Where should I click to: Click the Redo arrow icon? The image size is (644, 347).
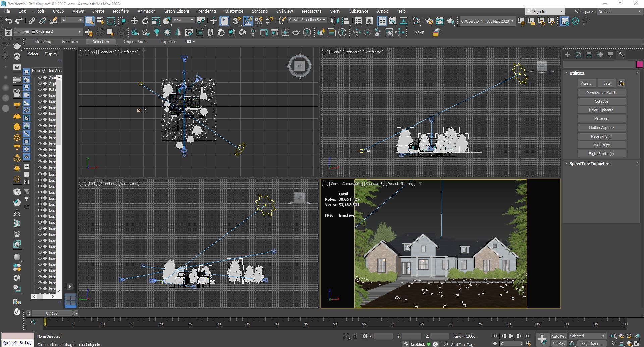click(19, 21)
